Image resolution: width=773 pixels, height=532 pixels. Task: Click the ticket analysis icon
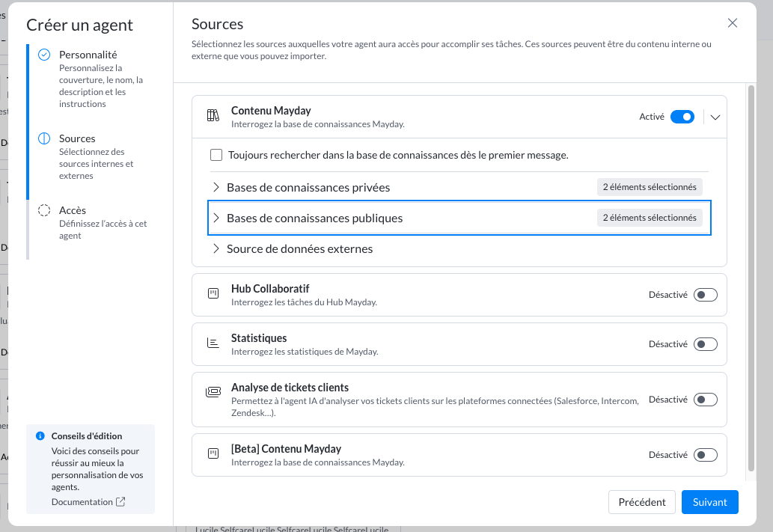pyautogui.click(x=213, y=392)
